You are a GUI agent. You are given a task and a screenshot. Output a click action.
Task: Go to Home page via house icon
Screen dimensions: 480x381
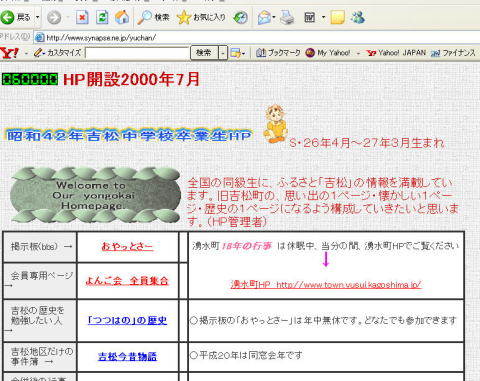[x=122, y=17]
